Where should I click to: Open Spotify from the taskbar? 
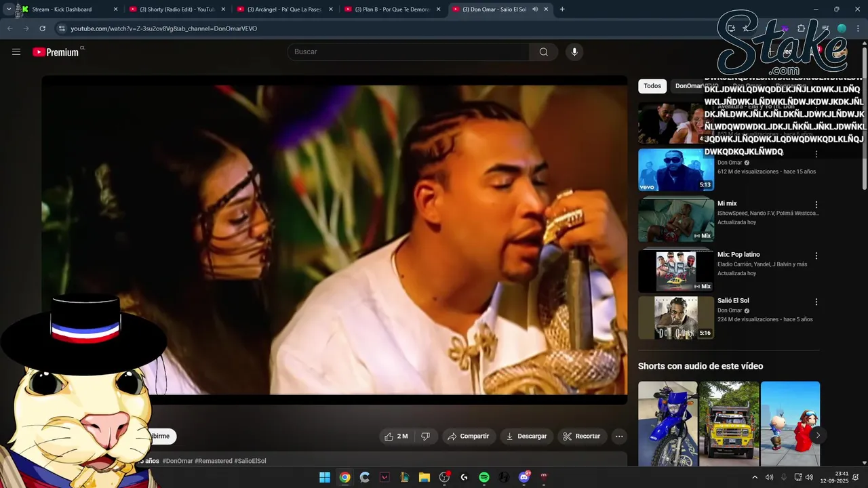(x=484, y=477)
